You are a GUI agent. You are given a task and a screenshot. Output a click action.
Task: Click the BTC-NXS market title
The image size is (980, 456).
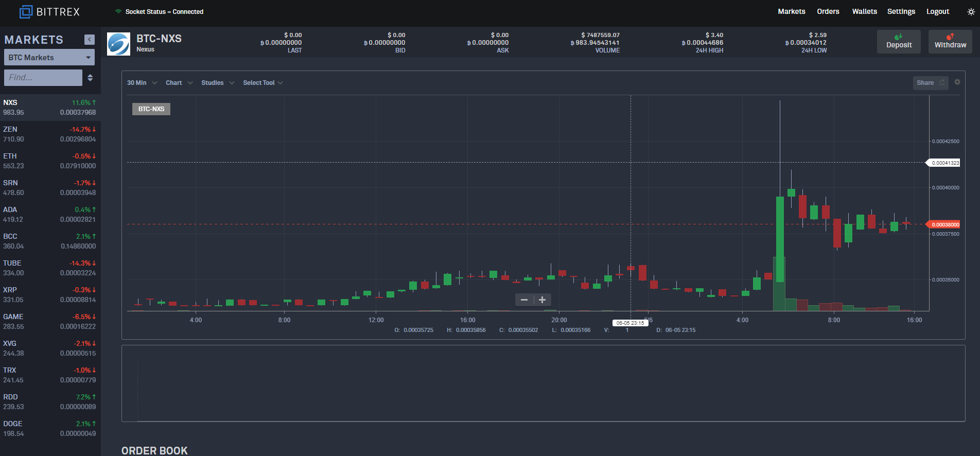[x=159, y=39]
